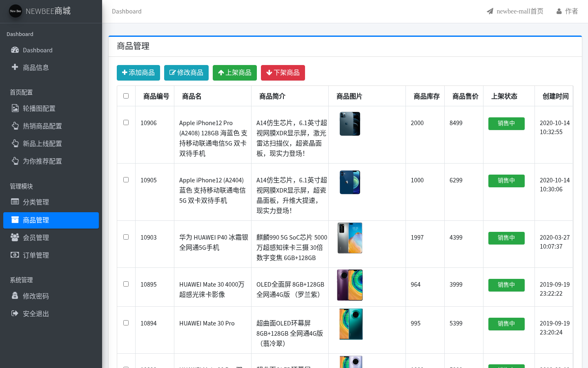Image resolution: width=588 pixels, height=368 pixels.
Task: Click the red 下架商品 button
Action: (283, 73)
